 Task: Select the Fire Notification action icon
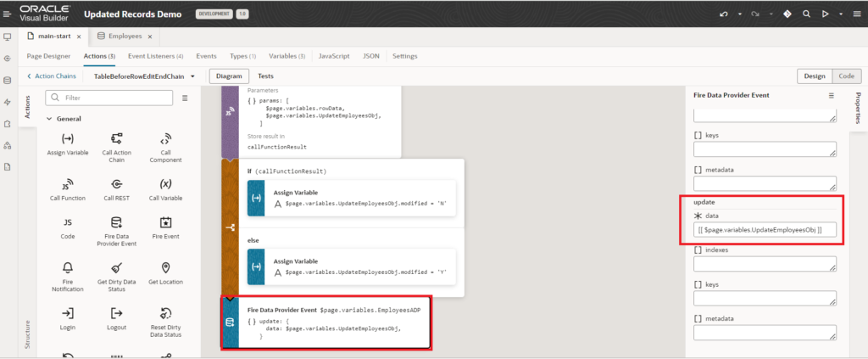[x=68, y=268]
